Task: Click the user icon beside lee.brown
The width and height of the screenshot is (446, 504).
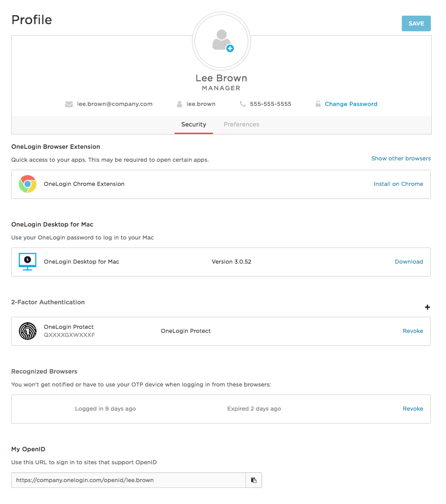Action: click(x=179, y=104)
